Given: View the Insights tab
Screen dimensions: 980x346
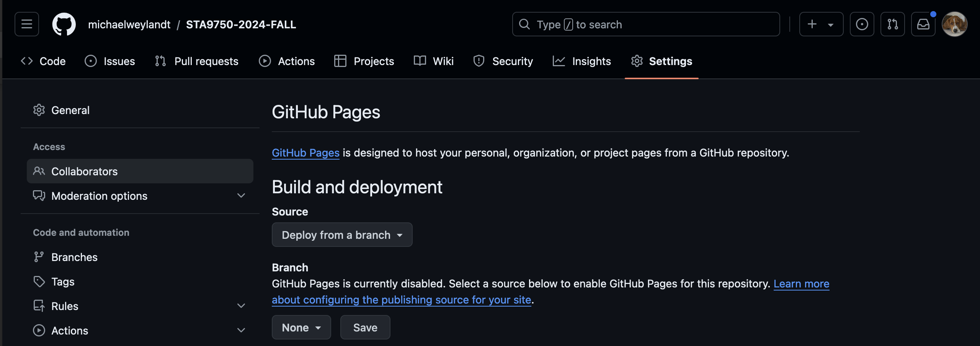Looking at the screenshot, I should [x=582, y=61].
